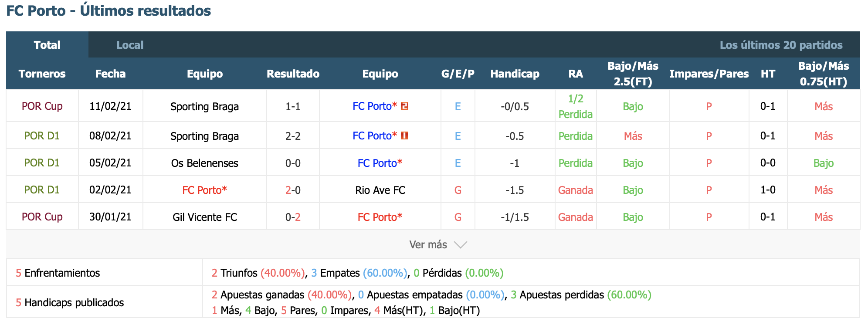This screenshot has width=868, height=325.
Task: Click POR D1 tournament on 08/02/21 row
Action: coord(42,136)
